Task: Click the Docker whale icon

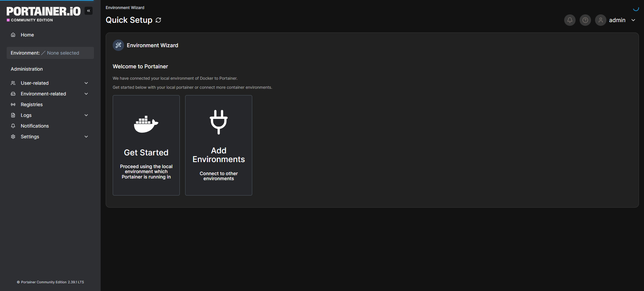Action: tap(146, 124)
